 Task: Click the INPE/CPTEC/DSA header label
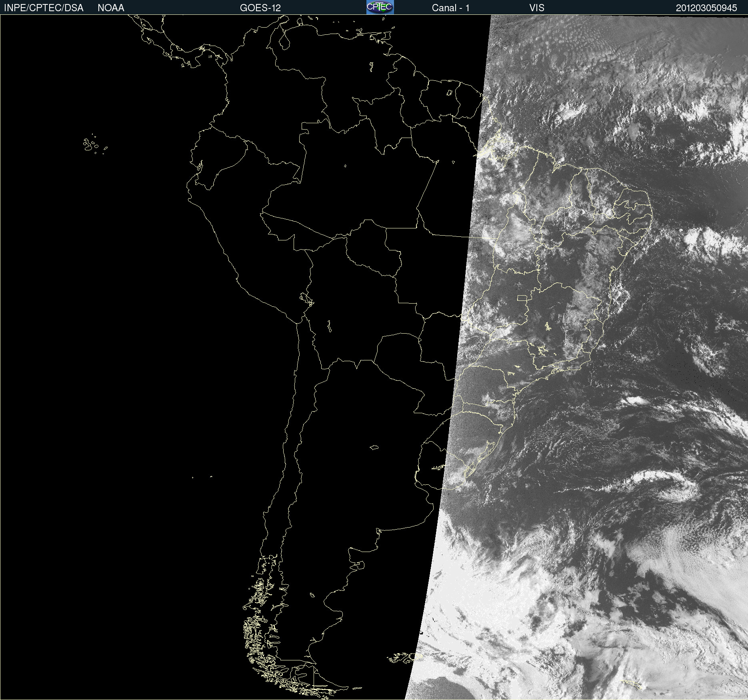click(44, 8)
